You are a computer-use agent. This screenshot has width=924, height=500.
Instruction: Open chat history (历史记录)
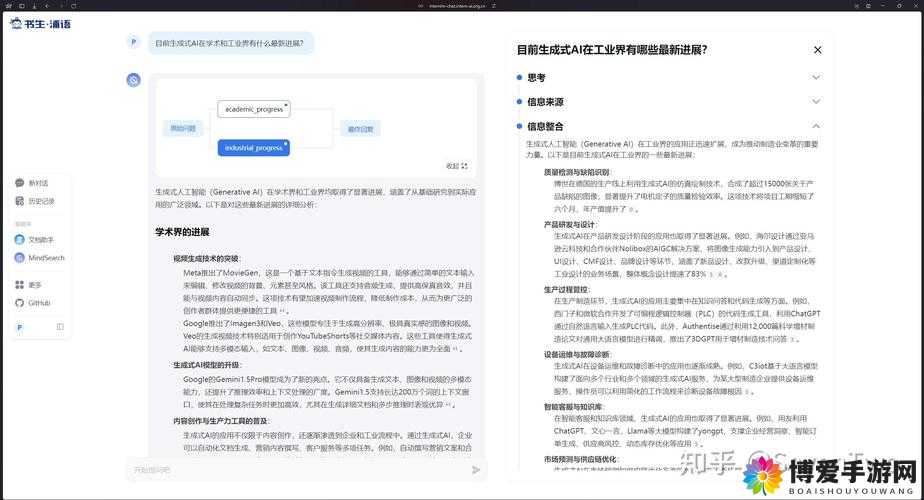pyautogui.click(x=35, y=201)
